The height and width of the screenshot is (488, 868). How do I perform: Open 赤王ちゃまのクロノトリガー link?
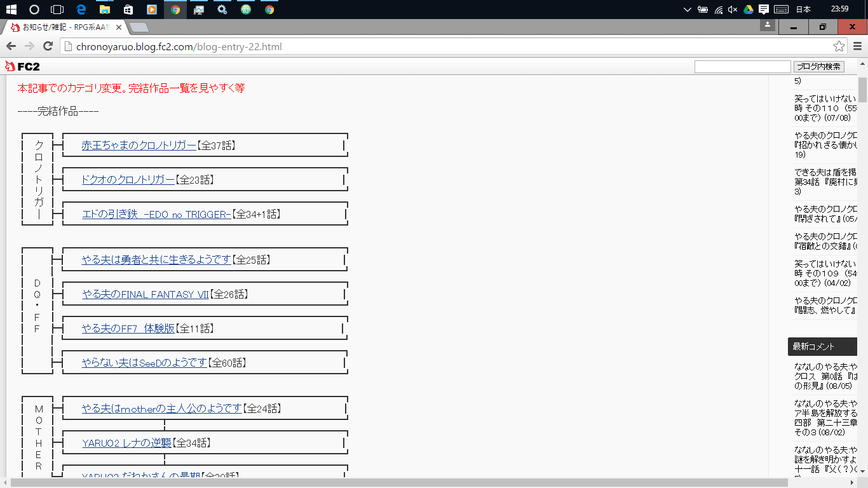pos(139,146)
